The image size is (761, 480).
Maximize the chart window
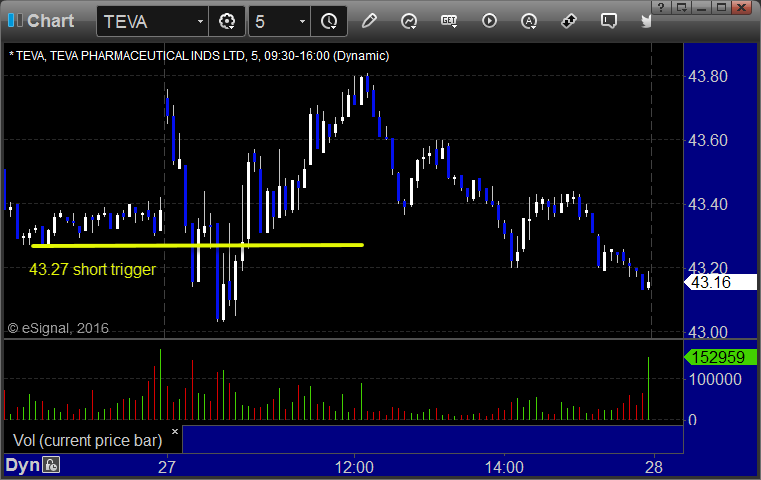tap(721, 7)
